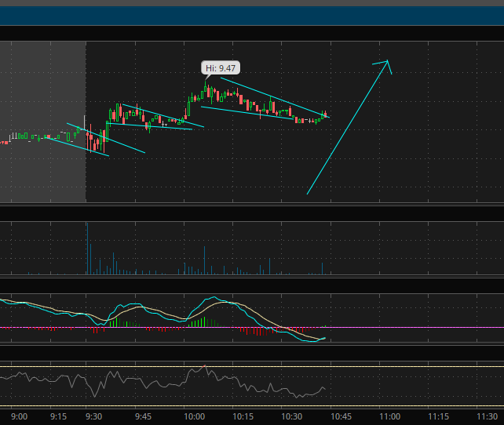Click the 11:00 time axis label

[x=390, y=416]
